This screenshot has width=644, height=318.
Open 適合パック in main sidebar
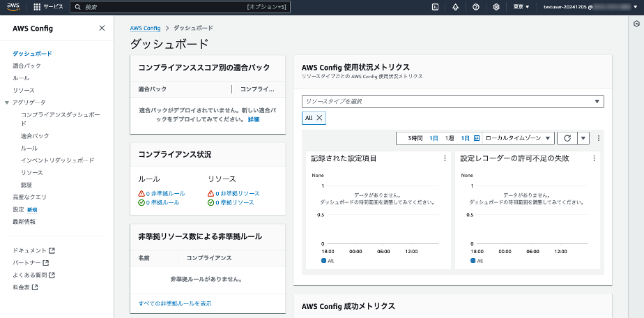(x=26, y=66)
